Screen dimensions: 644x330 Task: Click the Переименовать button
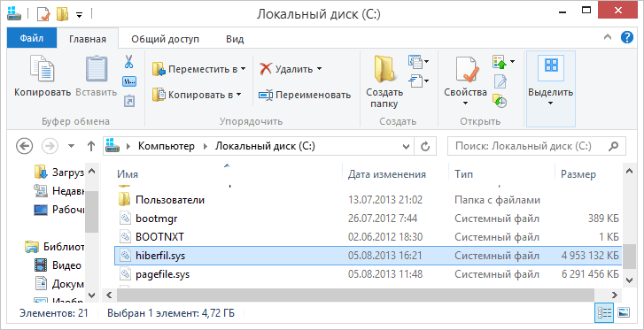click(x=305, y=96)
